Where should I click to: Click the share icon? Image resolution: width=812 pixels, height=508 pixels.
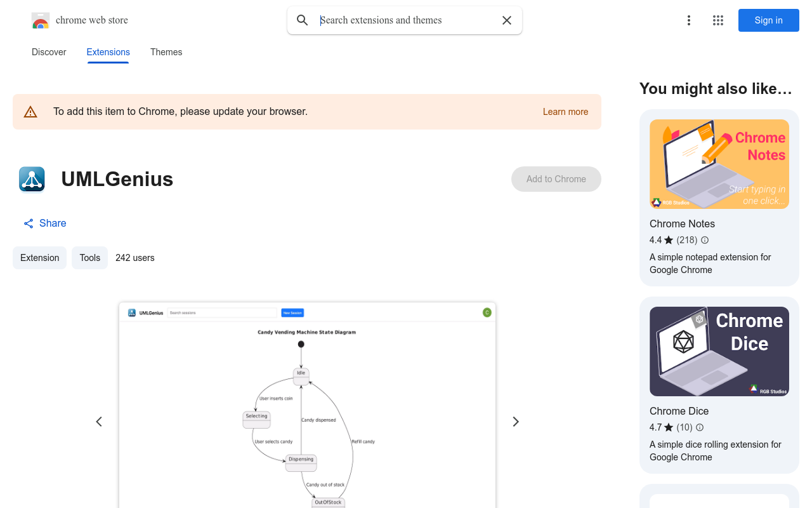click(29, 224)
